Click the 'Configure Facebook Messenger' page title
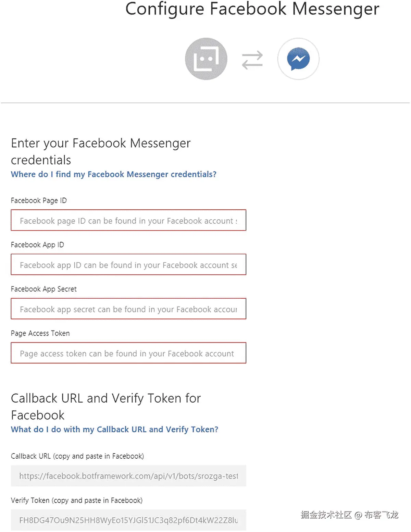Viewport: 411px width, 532px height. 252,9
